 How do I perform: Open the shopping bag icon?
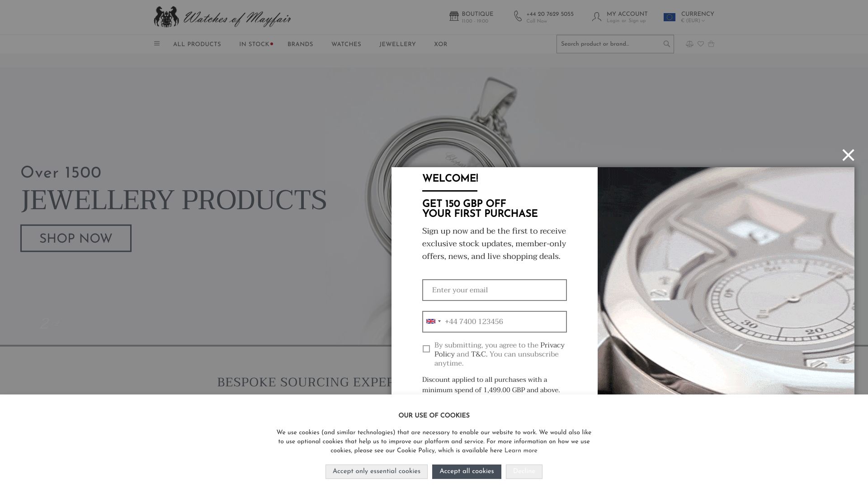(711, 44)
